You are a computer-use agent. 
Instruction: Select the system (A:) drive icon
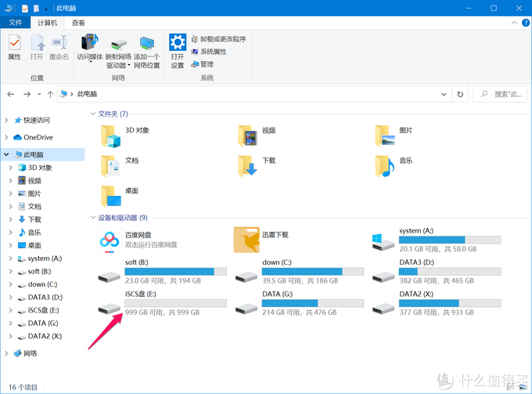[383, 242]
